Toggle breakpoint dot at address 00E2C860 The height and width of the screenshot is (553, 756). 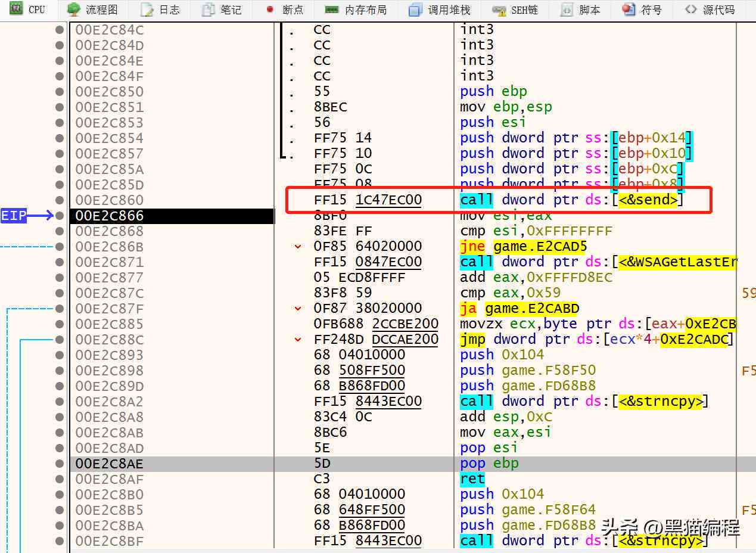click(x=60, y=200)
